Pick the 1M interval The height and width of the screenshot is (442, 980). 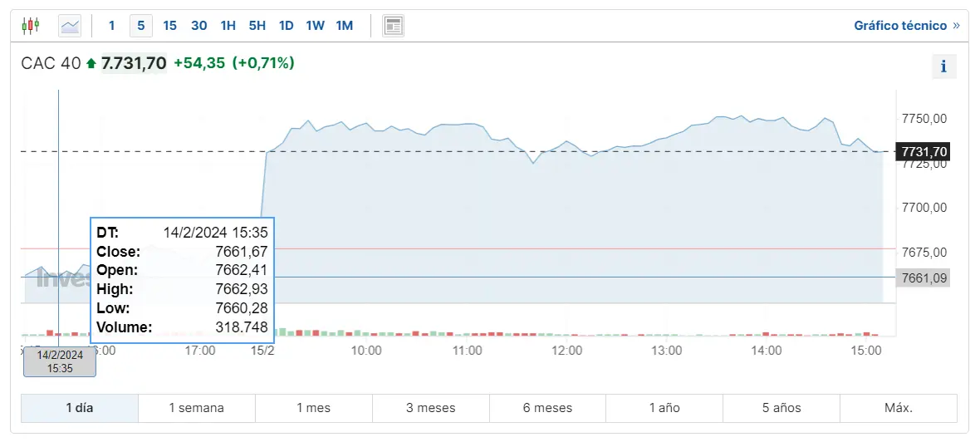tap(344, 26)
